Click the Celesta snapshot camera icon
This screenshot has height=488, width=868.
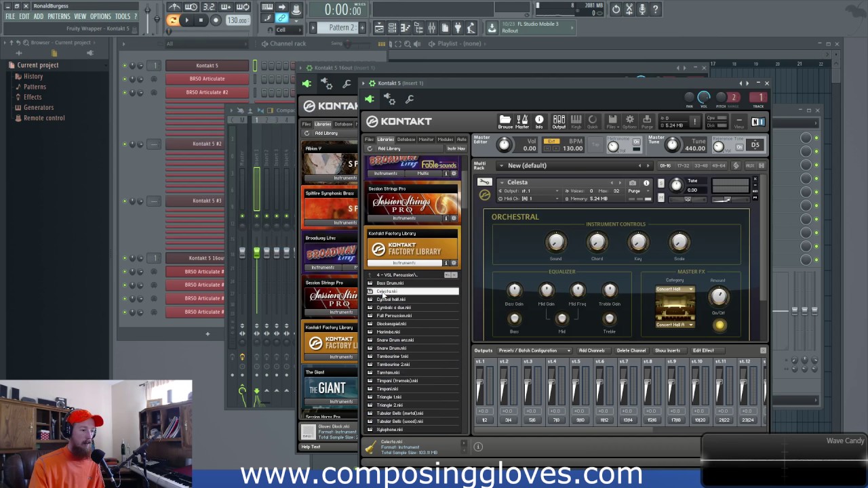pos(633,183)
